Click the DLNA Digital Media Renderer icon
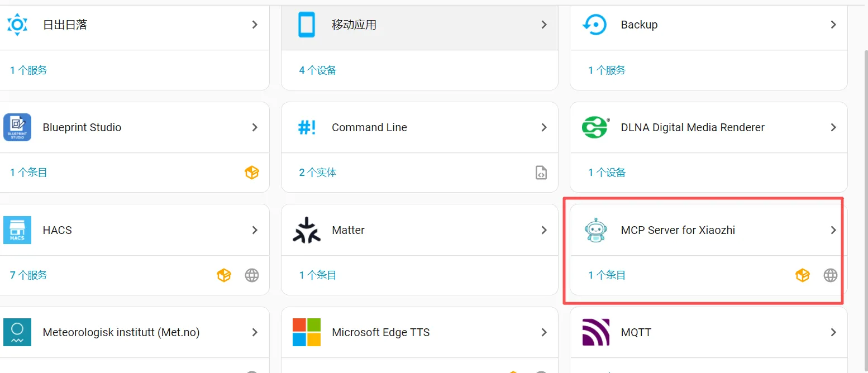868x373 pixels. click(x=595, y=127)
